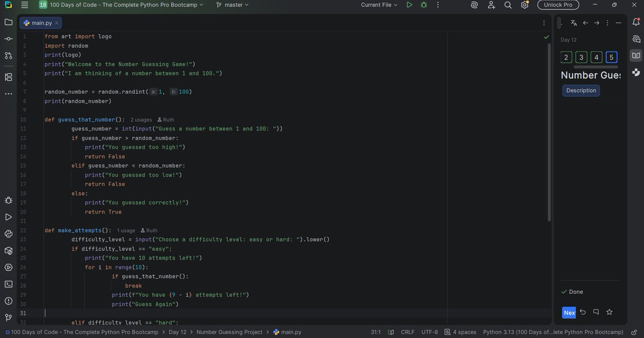This screenshot has width=644, height=338.
Task: Open the Terminal tool window
Action: pyautogui.click(x=8, y=284)
